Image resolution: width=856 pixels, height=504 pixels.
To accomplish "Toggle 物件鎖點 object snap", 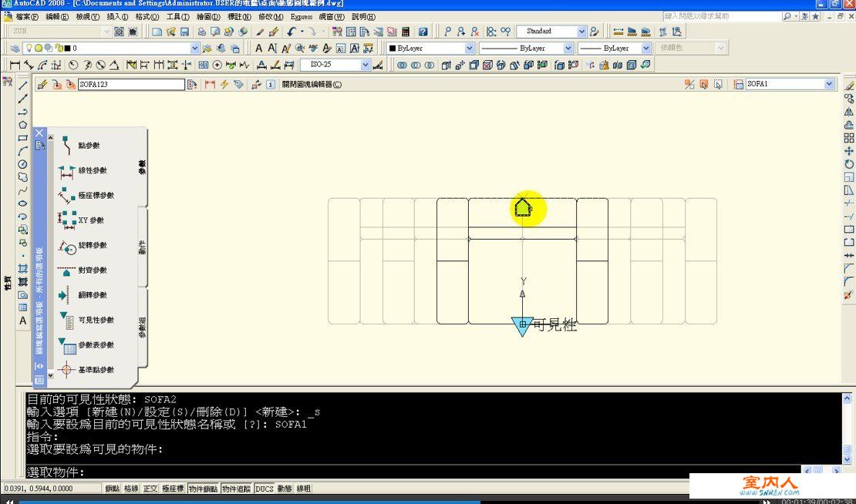I will pos(203,489).
